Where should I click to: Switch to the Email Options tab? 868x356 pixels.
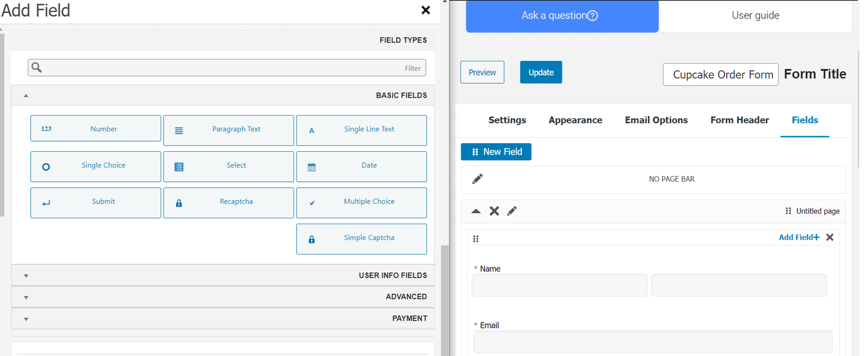pos(656,120)
